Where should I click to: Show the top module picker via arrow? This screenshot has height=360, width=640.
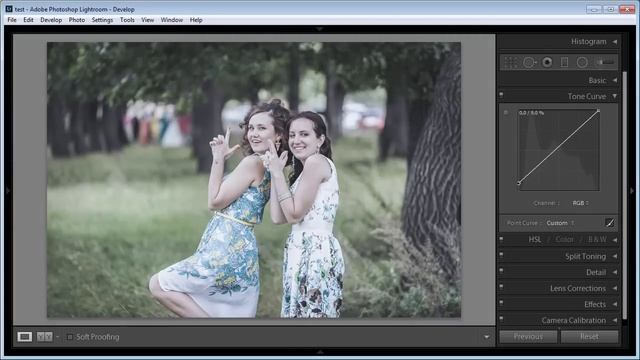pos(320,29)
